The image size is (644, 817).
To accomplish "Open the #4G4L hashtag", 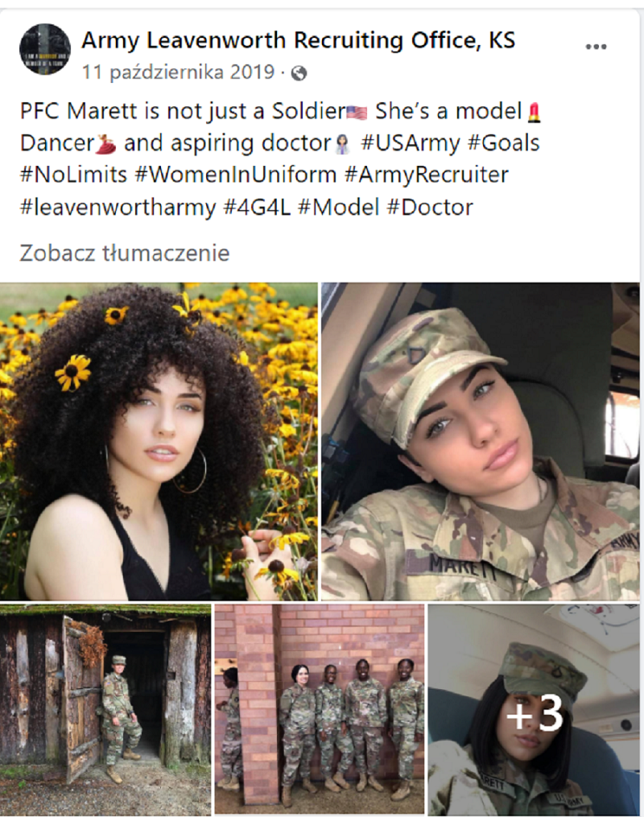I will pos(257,208).
